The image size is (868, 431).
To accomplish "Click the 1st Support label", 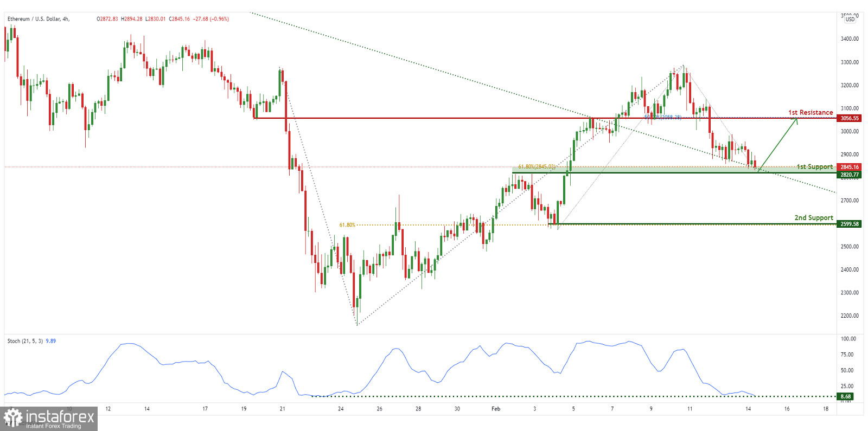I will (x=814, y=166).
